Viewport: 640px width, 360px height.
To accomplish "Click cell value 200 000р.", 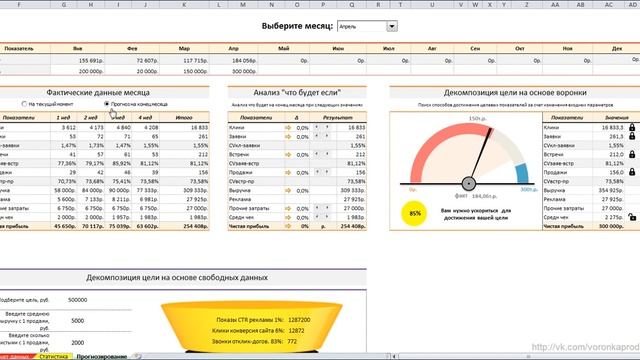I will pyautogui.click(x=90, y=71).
